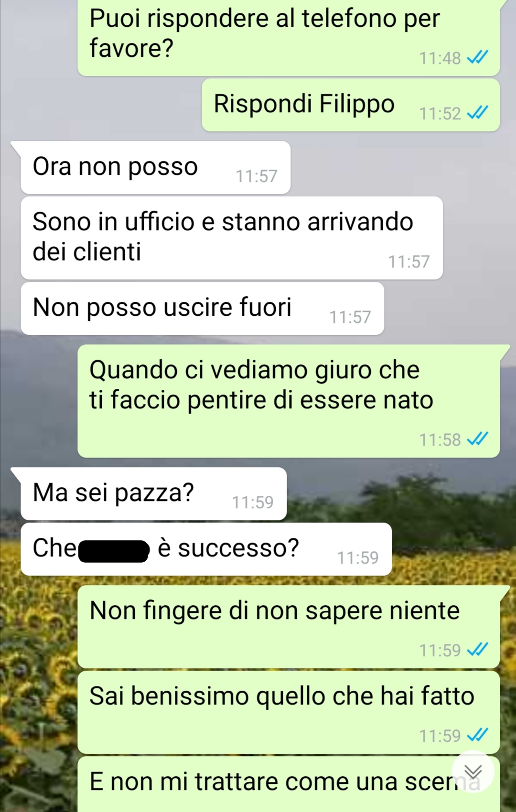
Task: Select the 'Rispondi Filippo' message bubble
Action: [351, 105]
